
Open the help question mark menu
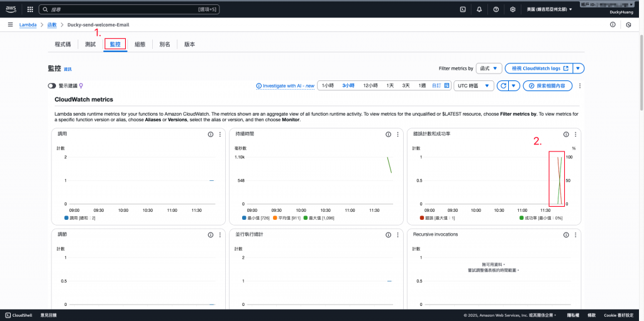(x=496, y=9)
